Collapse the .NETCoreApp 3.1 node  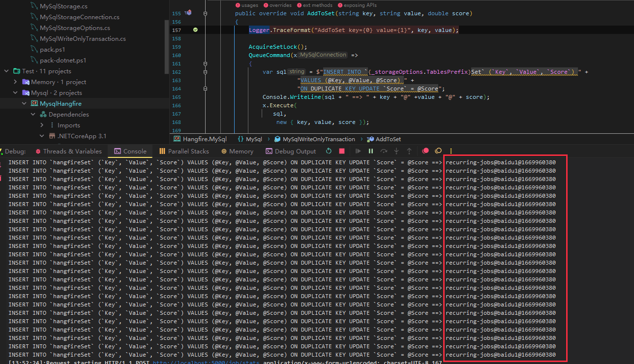pyautogui.click(x=42, y=136)
